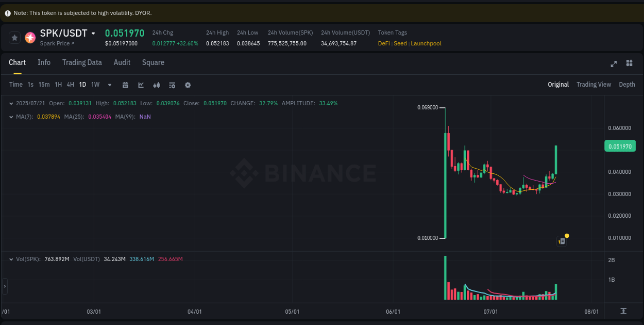This screenshot has width=644, height=325.
Task: Open the Launchpool token tag
Action: coord(426,43)
